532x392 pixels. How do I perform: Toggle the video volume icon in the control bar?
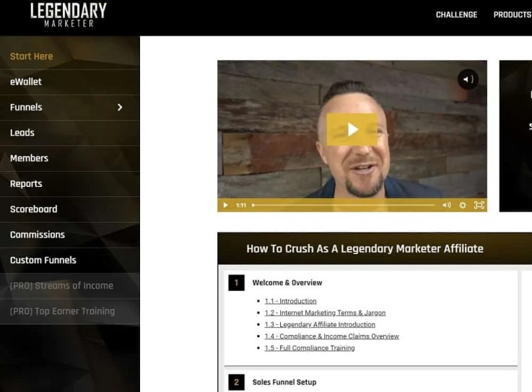point(447,205)
